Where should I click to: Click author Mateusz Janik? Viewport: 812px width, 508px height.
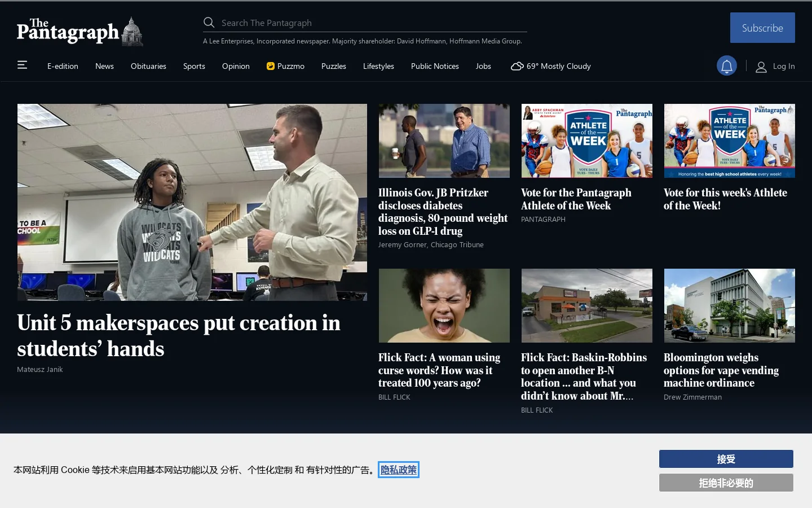click(40, 369)
